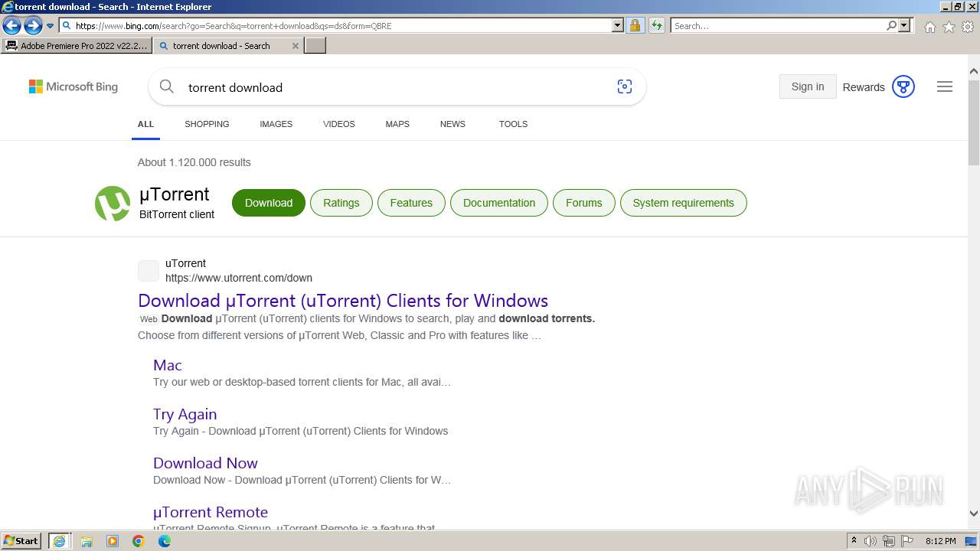
Task: Select the ALL results tab
Action: (145, 124)
